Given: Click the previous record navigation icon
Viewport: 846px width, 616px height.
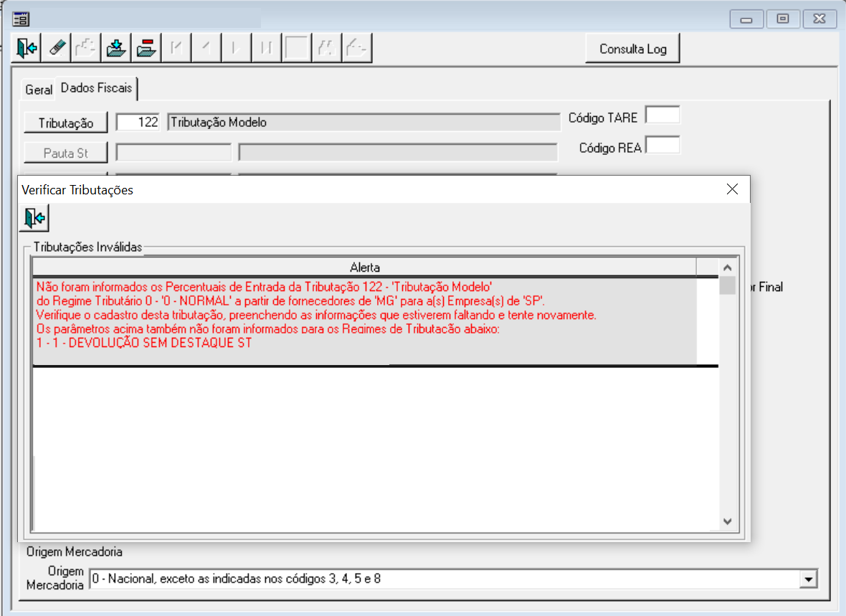Looking at the screenshot, I should [x=206, y=48].
